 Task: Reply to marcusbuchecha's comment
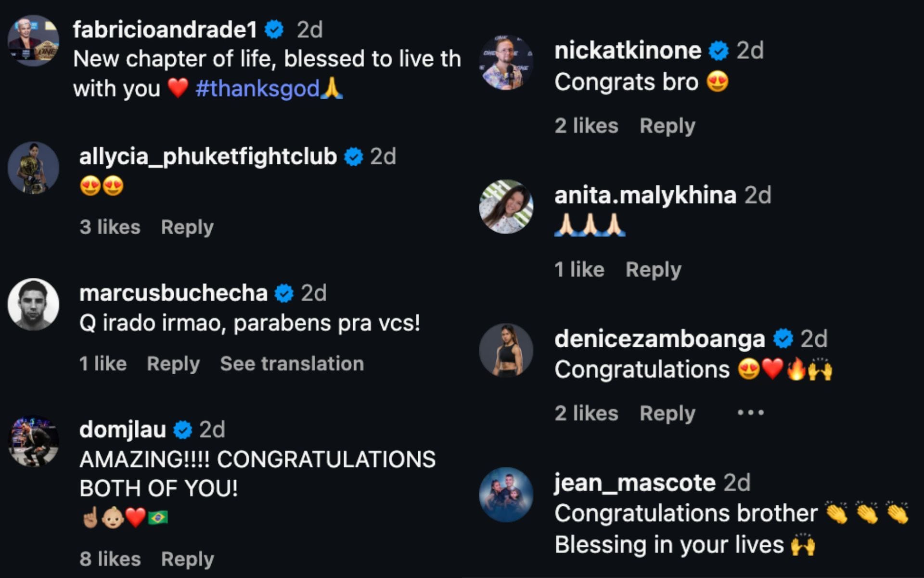point(173,364)
